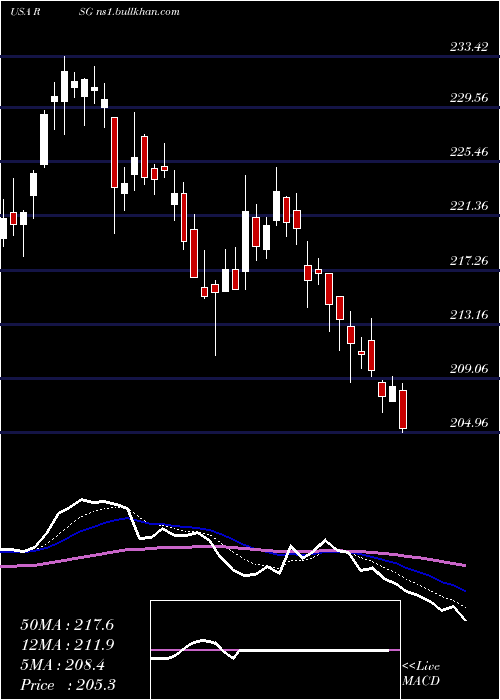Click the 221.36 price level label
The image size is (500, 700).
click(470, 206)
